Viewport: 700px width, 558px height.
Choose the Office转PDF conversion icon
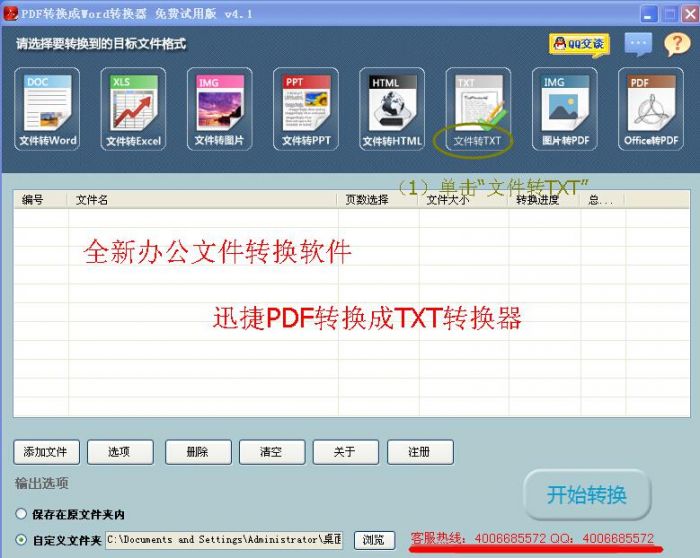click(x=650, y=109)
